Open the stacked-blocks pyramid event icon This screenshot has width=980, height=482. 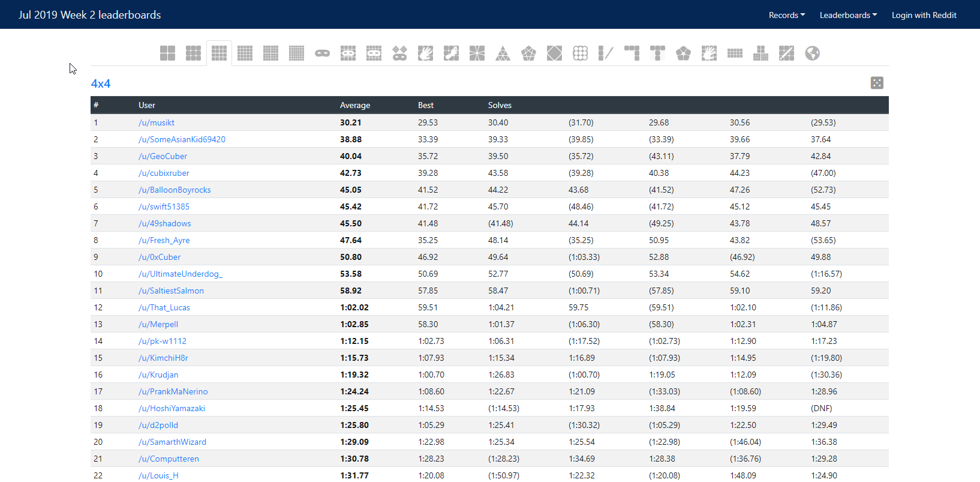click(761, 53)
